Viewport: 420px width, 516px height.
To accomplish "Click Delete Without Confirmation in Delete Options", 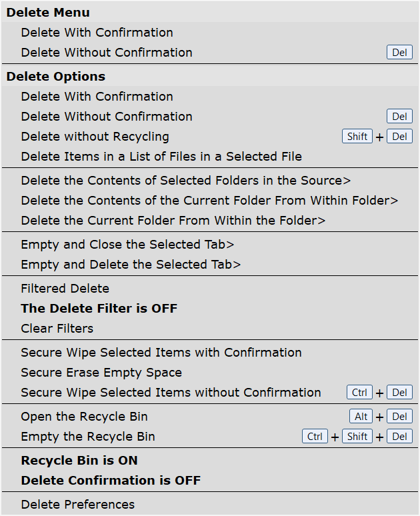I will (x=106, y=117).
